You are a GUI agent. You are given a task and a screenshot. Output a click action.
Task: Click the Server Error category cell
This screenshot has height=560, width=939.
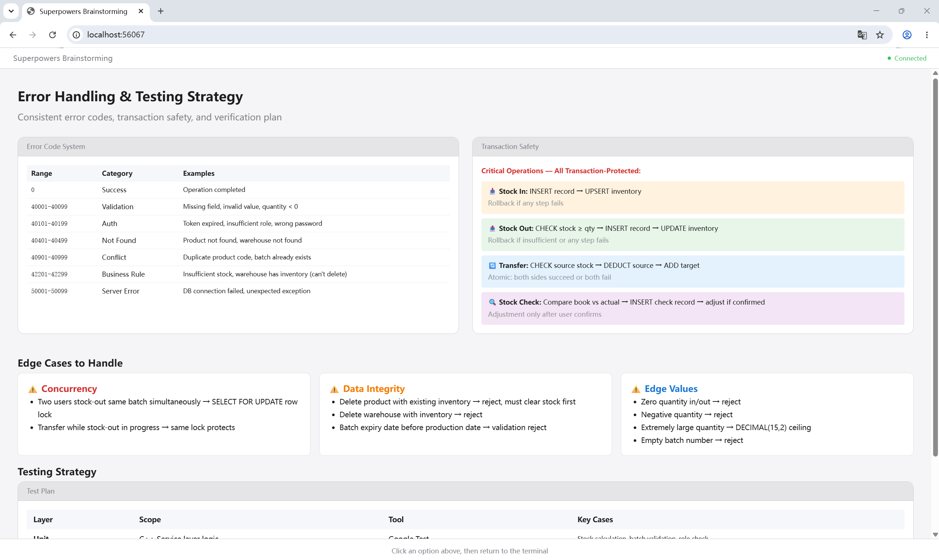coord(120,291)
